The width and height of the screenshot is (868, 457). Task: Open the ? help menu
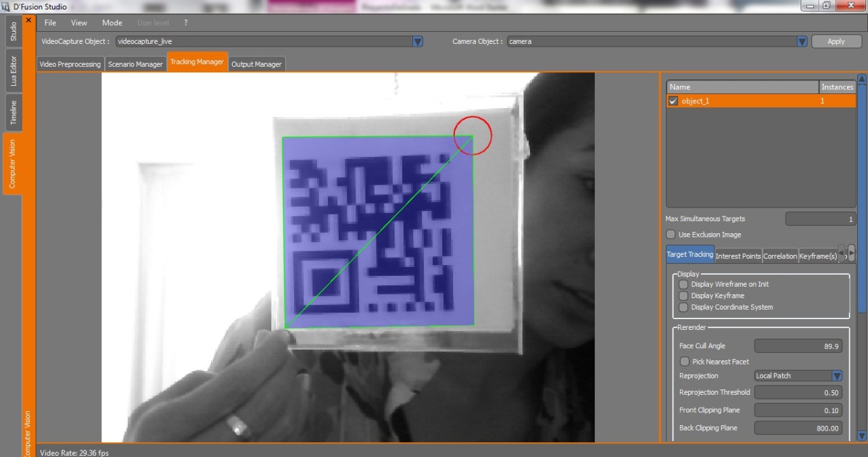(x=186, y=23)
